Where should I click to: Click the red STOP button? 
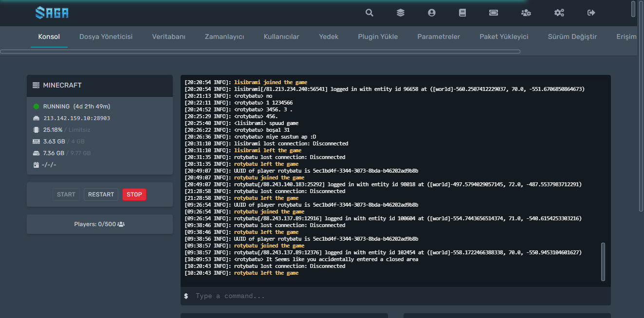[134, 194]
